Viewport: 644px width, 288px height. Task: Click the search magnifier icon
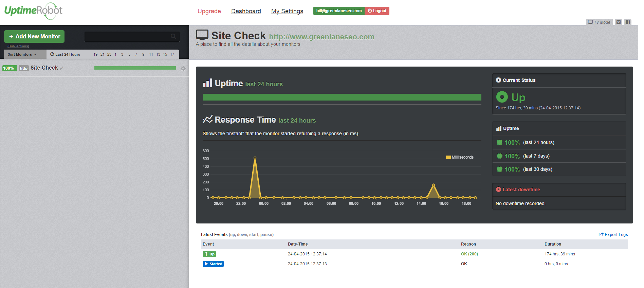pyautogui.click(x=173, y=36)
